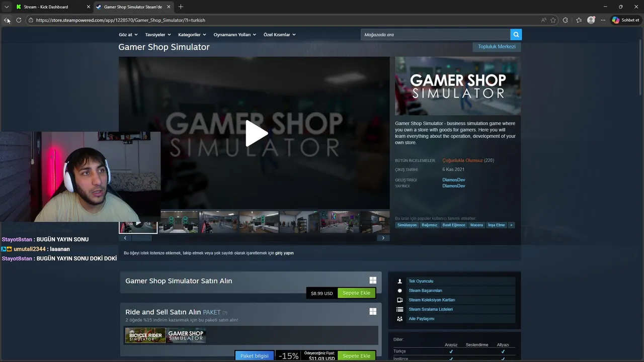Click Windows icon beside Gamer Shop Simulator Satın Alın

click(x=373, y=281)
